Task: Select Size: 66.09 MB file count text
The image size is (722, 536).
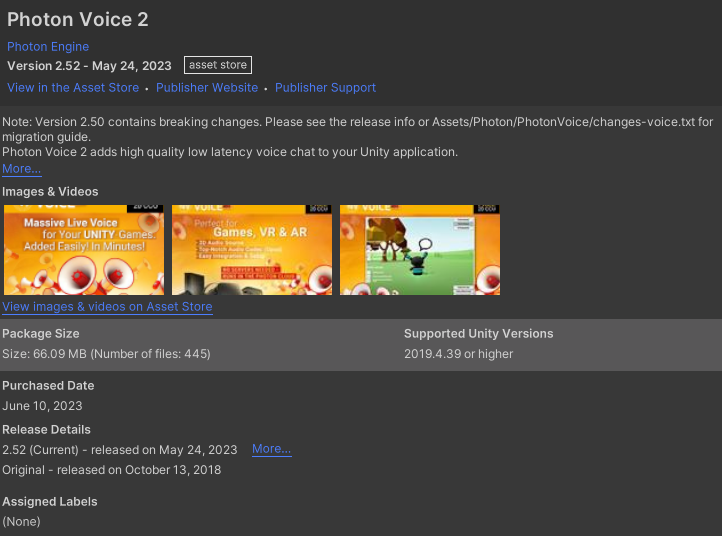Action: point(106,354)
